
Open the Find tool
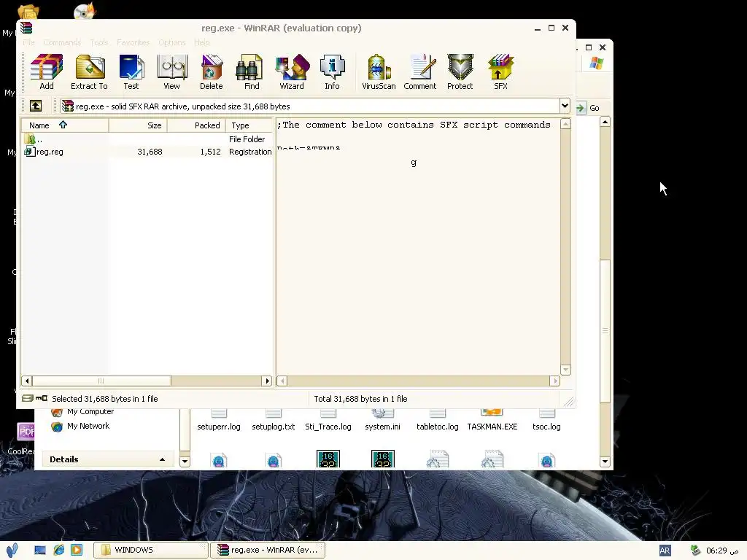tap(252, 72)
